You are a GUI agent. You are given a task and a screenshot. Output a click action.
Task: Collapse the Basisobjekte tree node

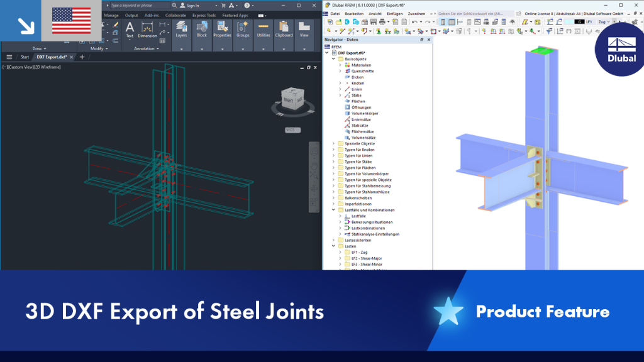[333, 59]
